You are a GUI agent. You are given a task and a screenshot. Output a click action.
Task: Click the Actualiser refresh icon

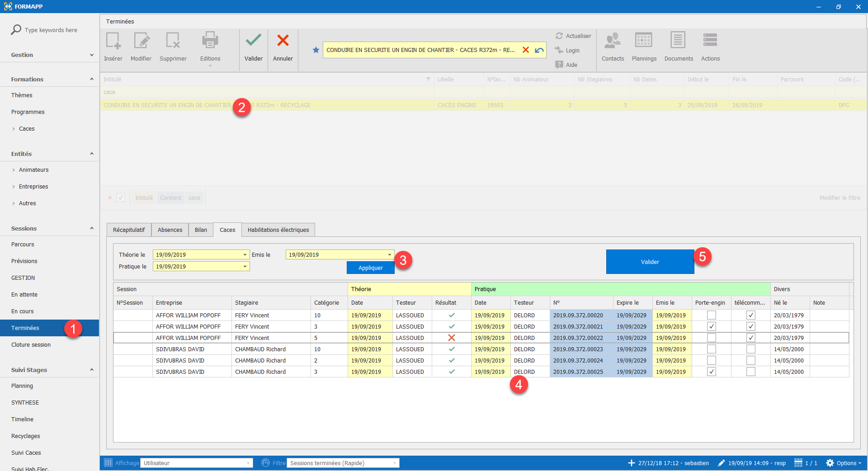click(x=559, y=36)
